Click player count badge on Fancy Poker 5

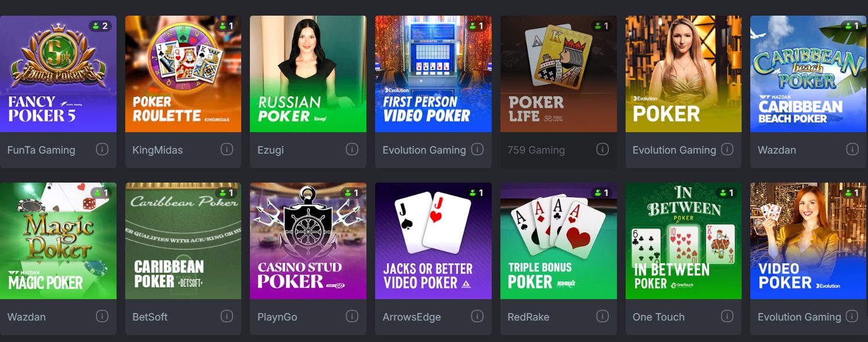pyautogui.click(x=100, y=26)
